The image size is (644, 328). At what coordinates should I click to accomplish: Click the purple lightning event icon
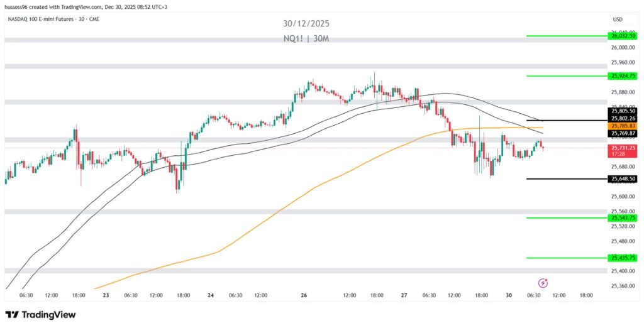click(x=543, y=283)
